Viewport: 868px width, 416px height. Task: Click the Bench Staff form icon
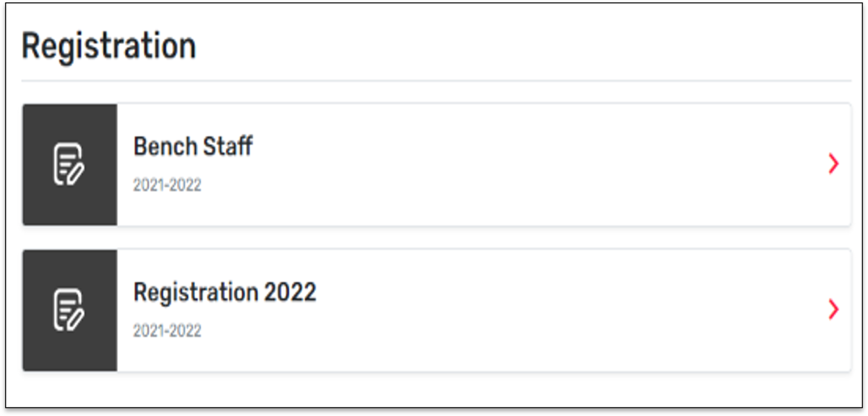pyautogui.click(x=69, y=164)
